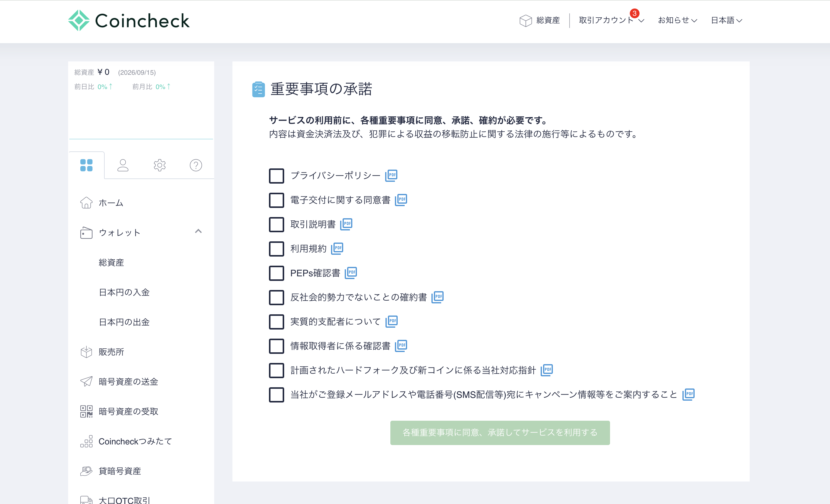Screen dimensions: 830x504
Task: Check the 利用規約 checkbox
Action: (276, 249)
